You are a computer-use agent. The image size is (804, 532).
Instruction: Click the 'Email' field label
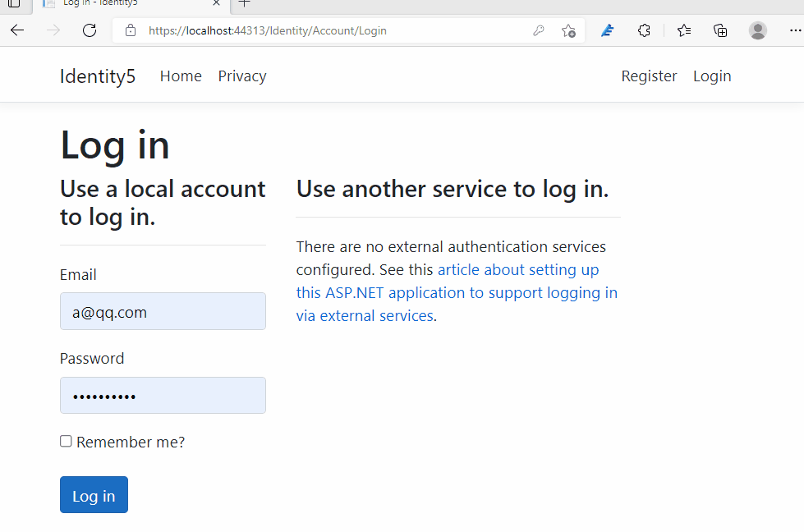point(78,275)
